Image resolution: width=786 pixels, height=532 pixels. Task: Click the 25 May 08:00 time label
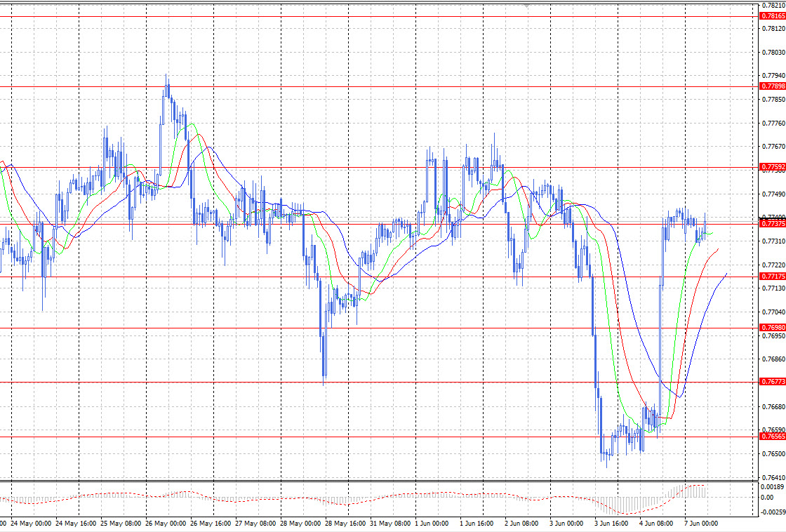[x=121, y=524]
